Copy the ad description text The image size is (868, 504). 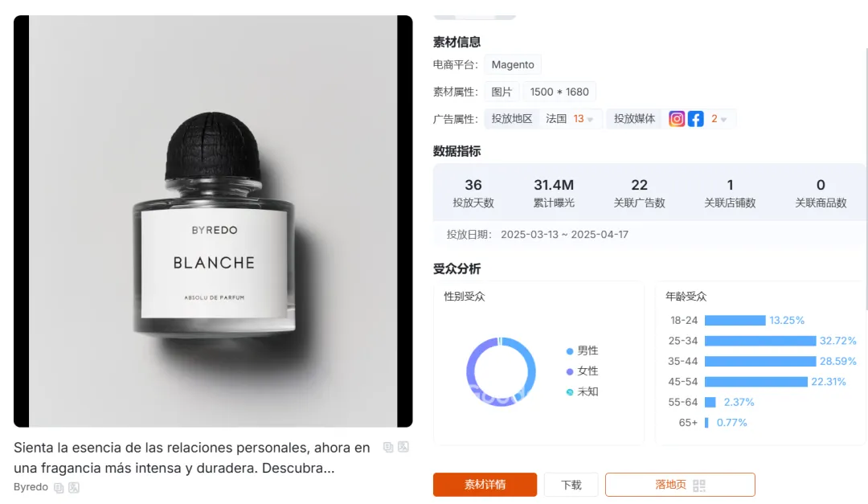[x=388, y=447]
